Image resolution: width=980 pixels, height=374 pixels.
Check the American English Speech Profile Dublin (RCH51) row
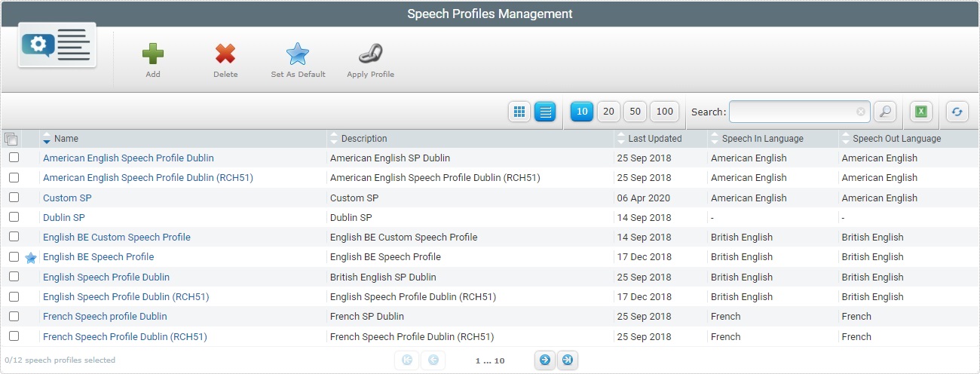[x=14, y=177]
